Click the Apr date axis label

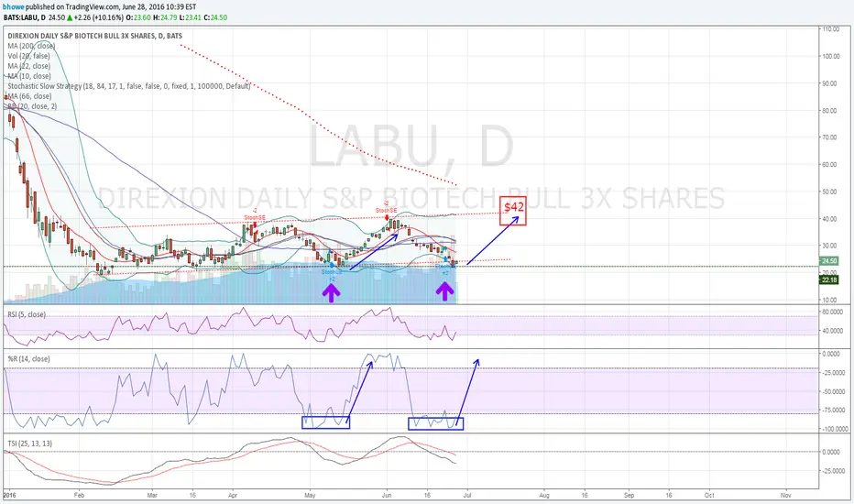coord(233,495)
